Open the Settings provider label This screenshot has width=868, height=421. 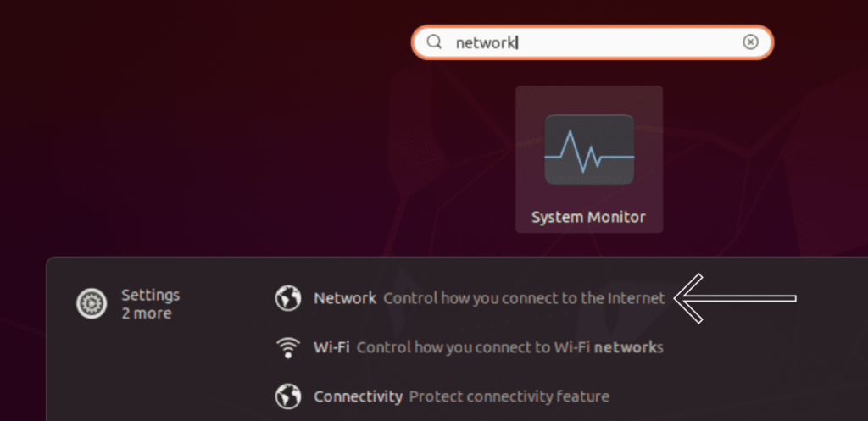150,295
